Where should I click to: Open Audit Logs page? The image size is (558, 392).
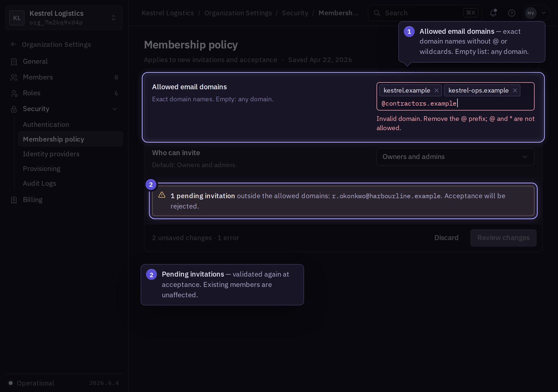[x=71, y=183]
